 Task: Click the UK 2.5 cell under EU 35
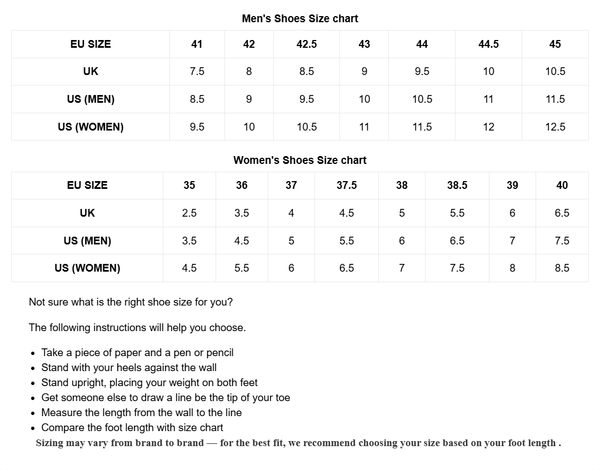click(x=189, y=213)
